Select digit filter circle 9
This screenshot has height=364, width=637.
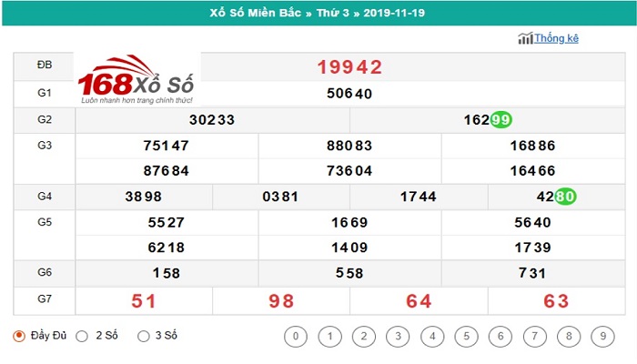pos(599,337)
